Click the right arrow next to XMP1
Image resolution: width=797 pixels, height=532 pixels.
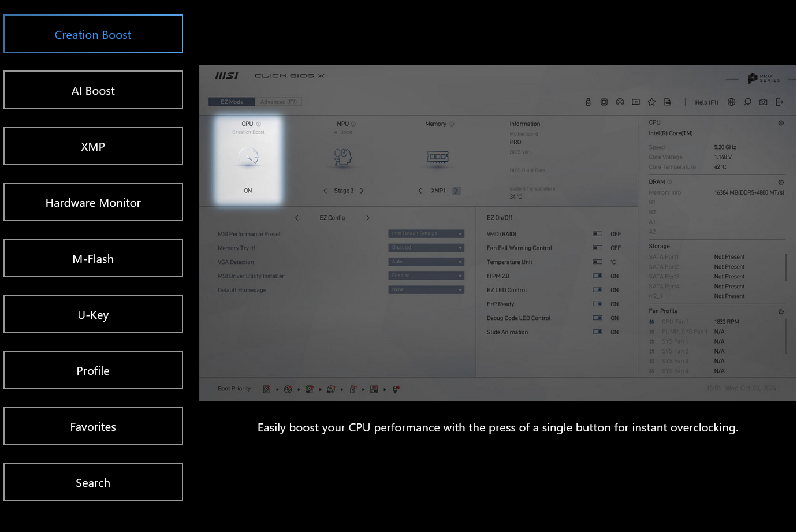click(x=456, y=191)
